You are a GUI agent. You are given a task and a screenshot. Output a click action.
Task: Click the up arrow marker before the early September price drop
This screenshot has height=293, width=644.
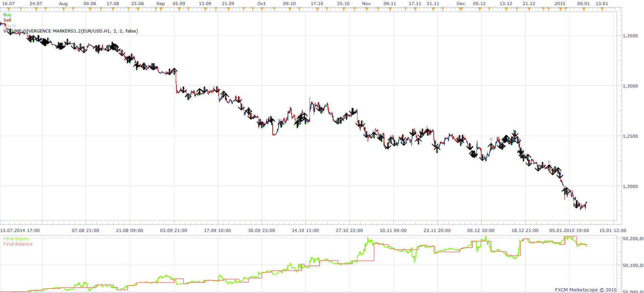[174, 71]
